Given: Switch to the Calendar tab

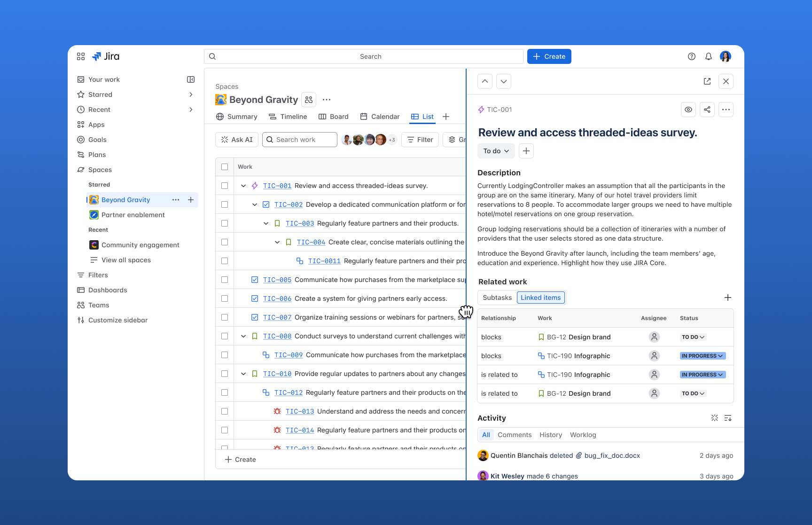Looking at the screenshot, I should coord(380,117).
